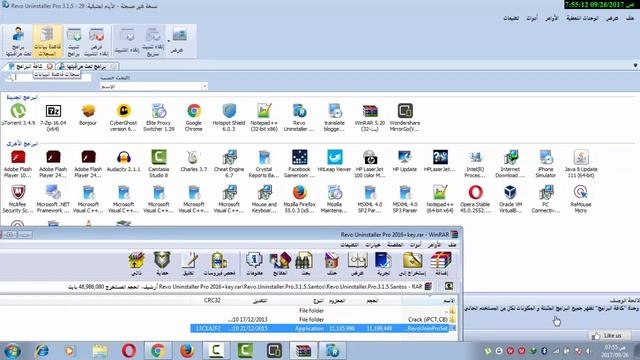Open the Options menu in WinRAR
Screen dimensions: 640x360
click(373, 245)
